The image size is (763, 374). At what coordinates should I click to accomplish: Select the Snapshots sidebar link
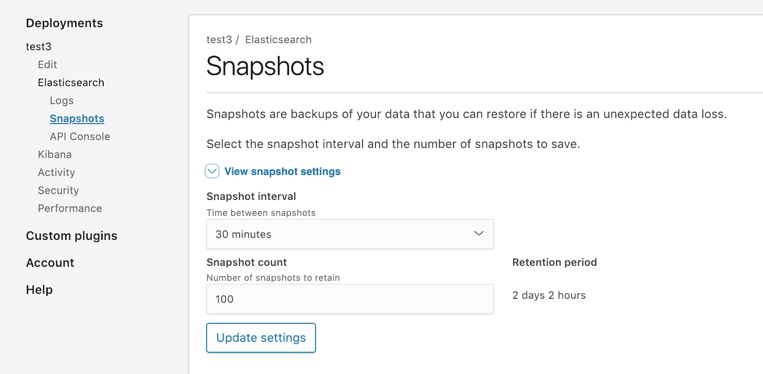click(x=77, y=118)
